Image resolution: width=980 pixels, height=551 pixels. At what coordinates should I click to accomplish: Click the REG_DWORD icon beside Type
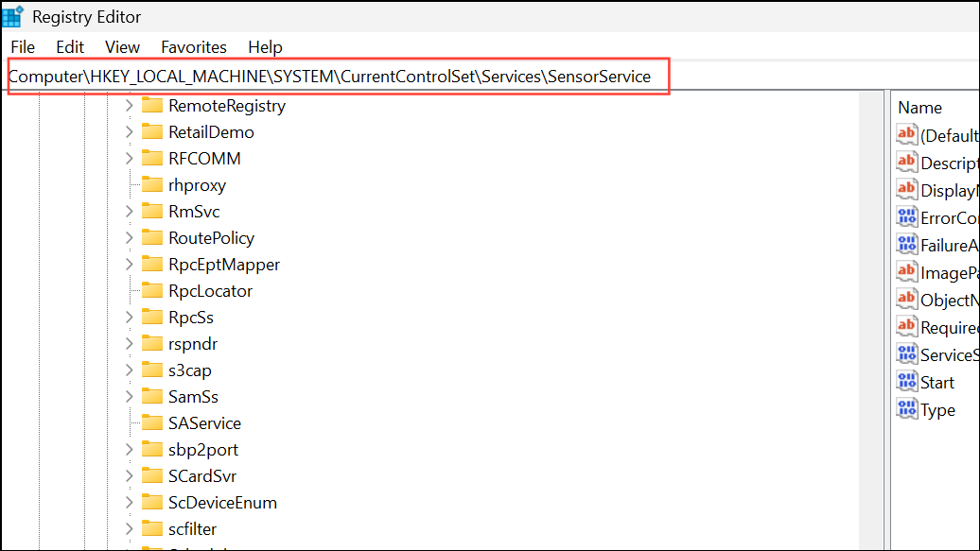coord(906,409)
